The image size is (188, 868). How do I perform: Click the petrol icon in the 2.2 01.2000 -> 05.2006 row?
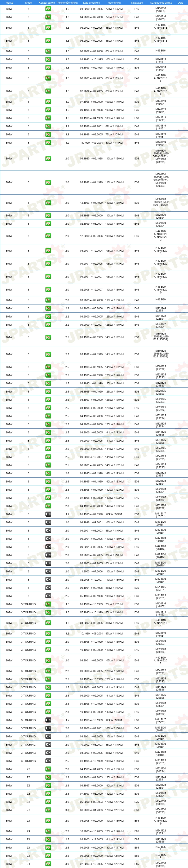[48, 308]
